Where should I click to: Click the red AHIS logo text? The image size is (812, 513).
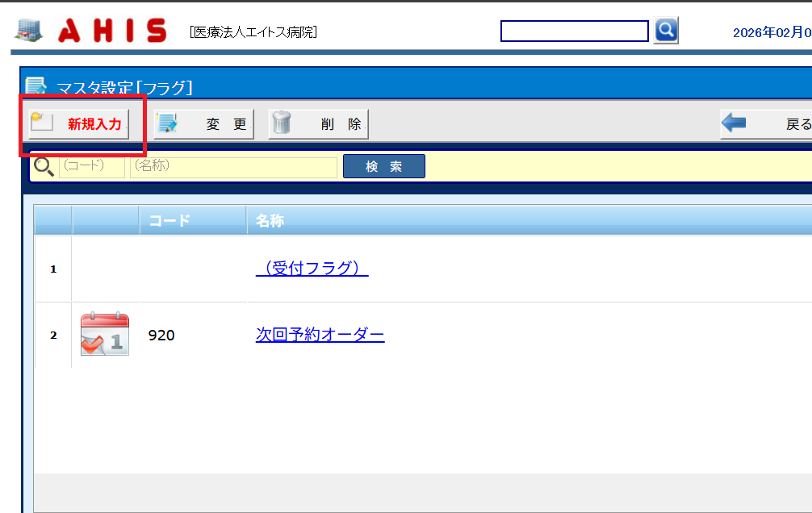[x=112, y=31]
